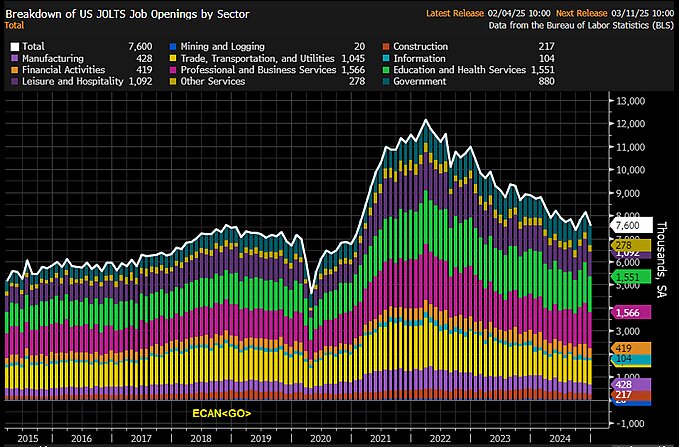The width and height of the screenshot is (679, 447).
Task: Click the Construction red legend swatch
Action: (385, 46)
